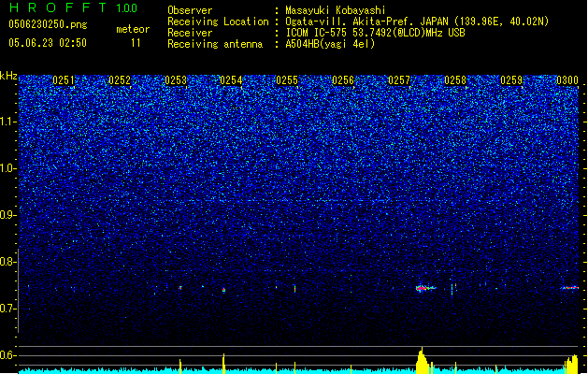This screenshot has height=374, width=588.
Task: Click the meteor echo spot near 0254
Action: [x=223, y=290]
